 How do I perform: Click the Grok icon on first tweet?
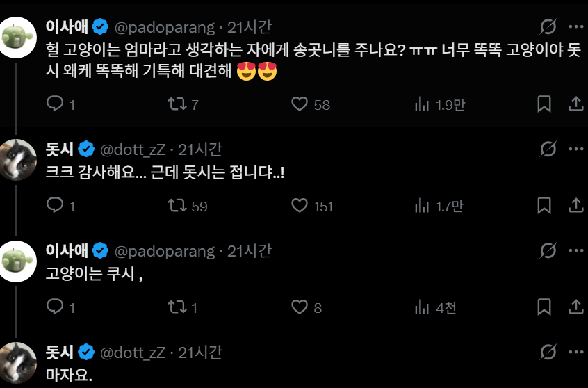click(x=548, y=27)
